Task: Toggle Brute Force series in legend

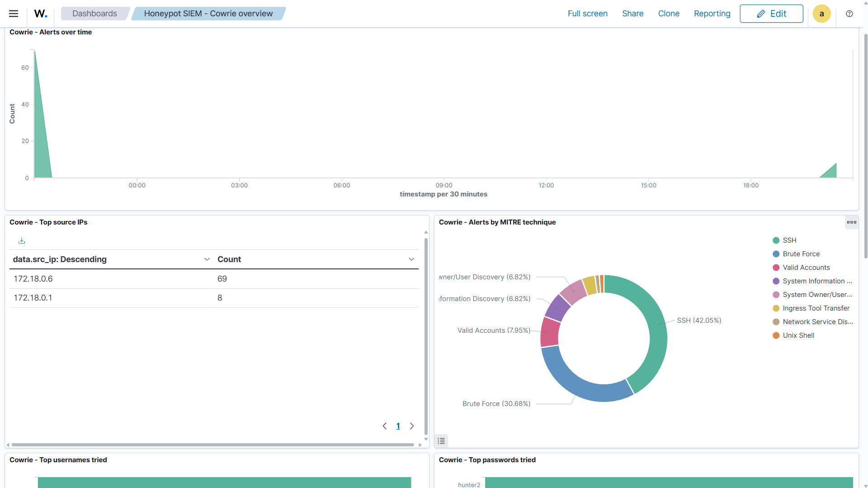Action: 801,254
